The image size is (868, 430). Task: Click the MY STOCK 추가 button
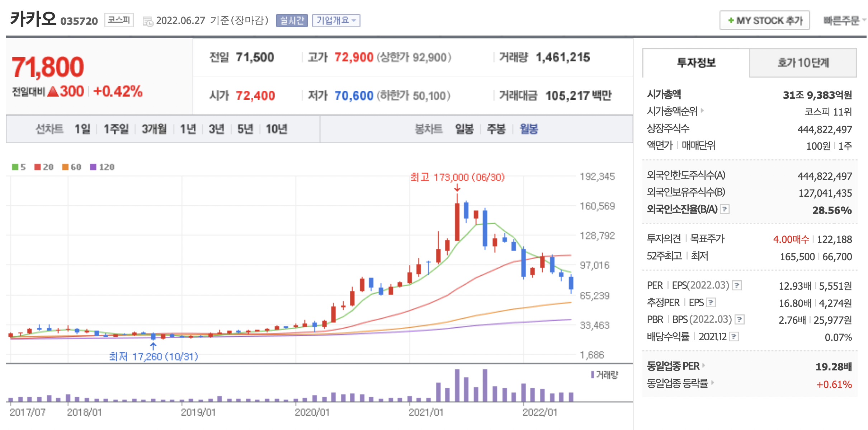coord(765,20)
